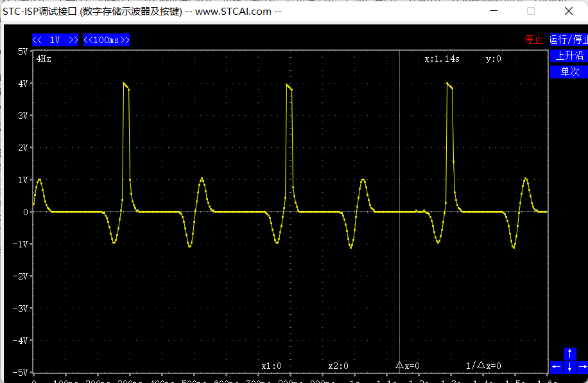Increase time base with >> after 100ms
This screenshot has width=588, height=383.
pyautogui.click(x=124, y=40)
